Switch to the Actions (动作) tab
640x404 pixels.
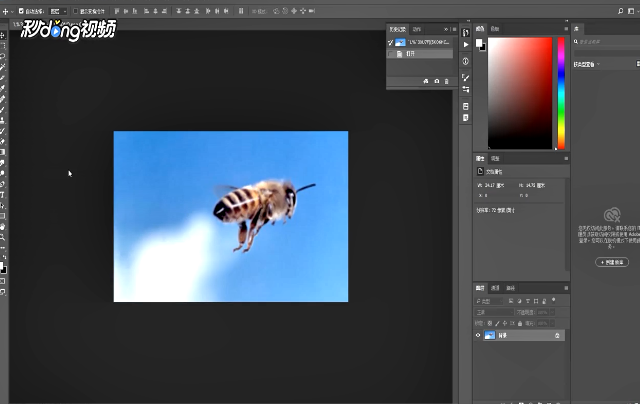[416, 29]
